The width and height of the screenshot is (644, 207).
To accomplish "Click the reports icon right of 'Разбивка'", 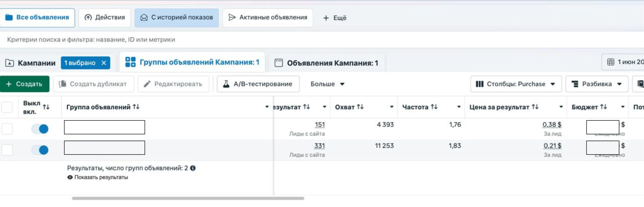I will (x=640, y=84).
